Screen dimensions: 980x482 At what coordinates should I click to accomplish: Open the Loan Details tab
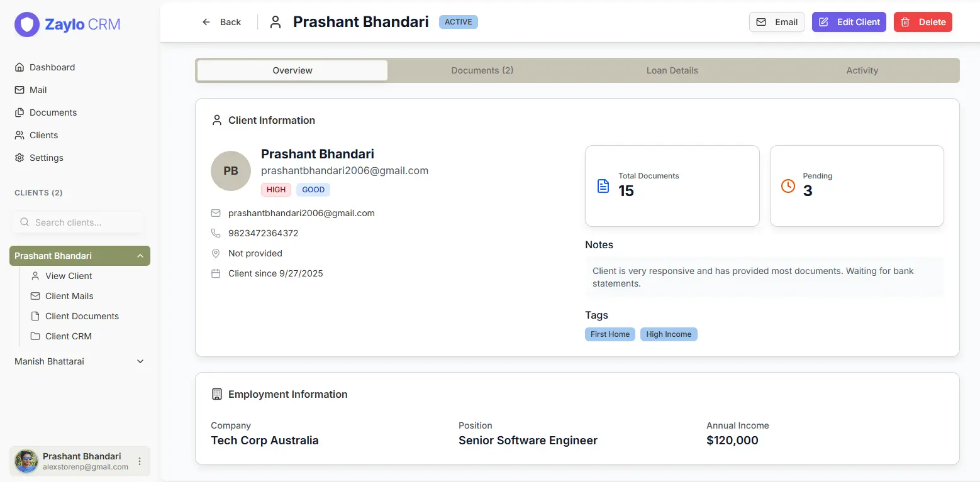coord(672,70)
